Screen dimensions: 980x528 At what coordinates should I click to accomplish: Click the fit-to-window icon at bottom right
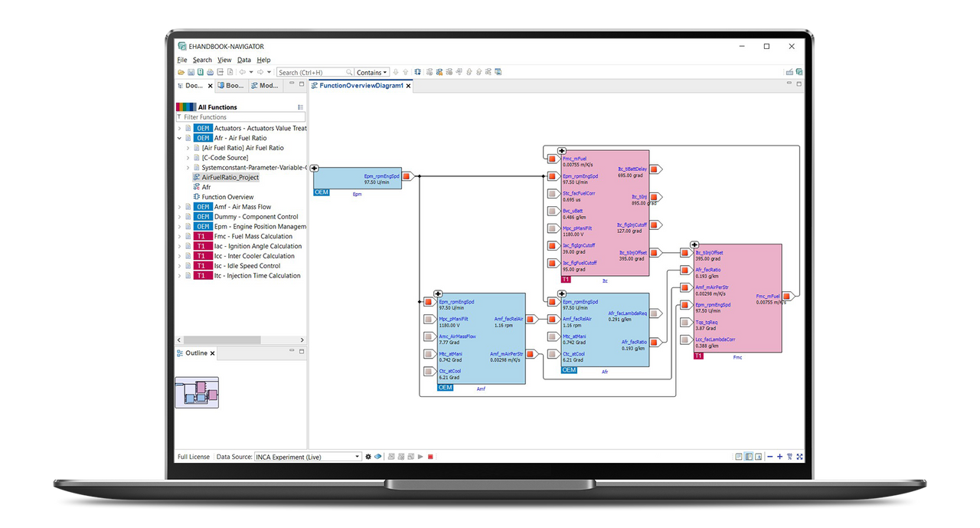point(799,457)
